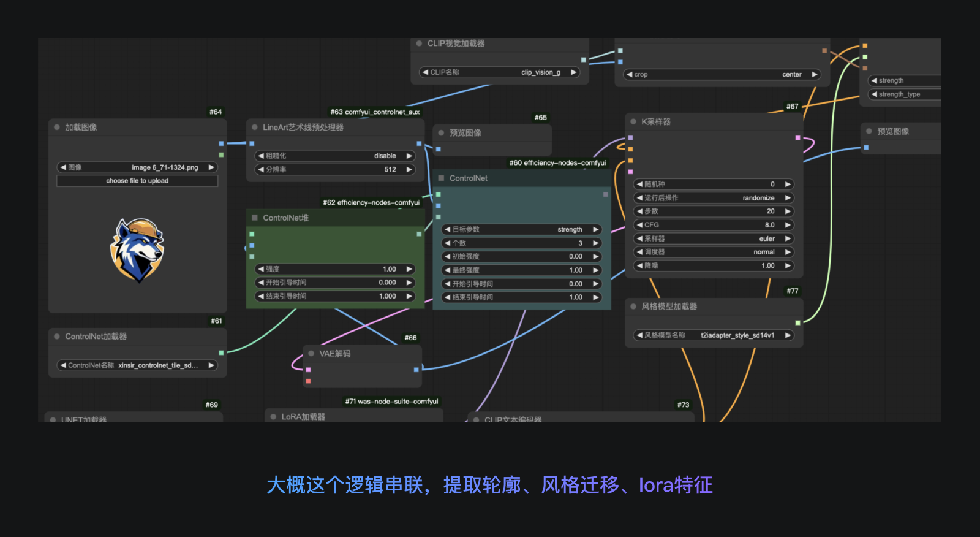Increase ControlNet堆 开始引导时间 0.000 right arrow
980x537 pixels.
(409, 283)
